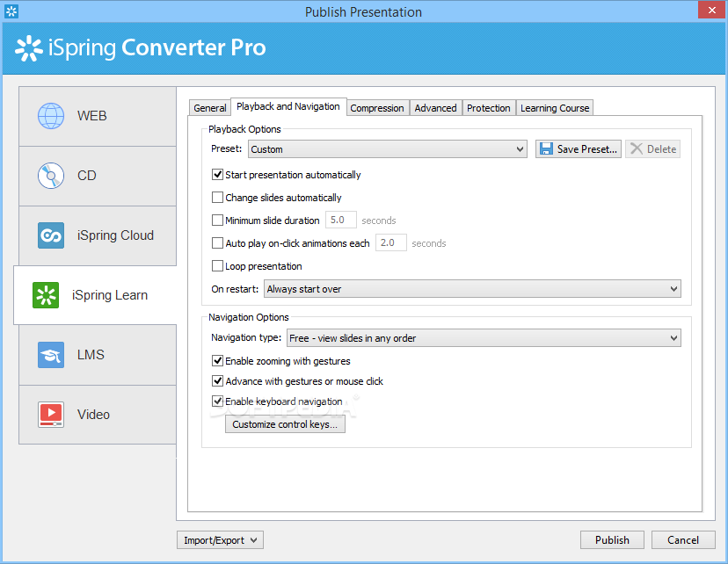This screenshot has width=728, height=564.
Task: Open the Learning Course tab
Action: [x=555, y=108]
